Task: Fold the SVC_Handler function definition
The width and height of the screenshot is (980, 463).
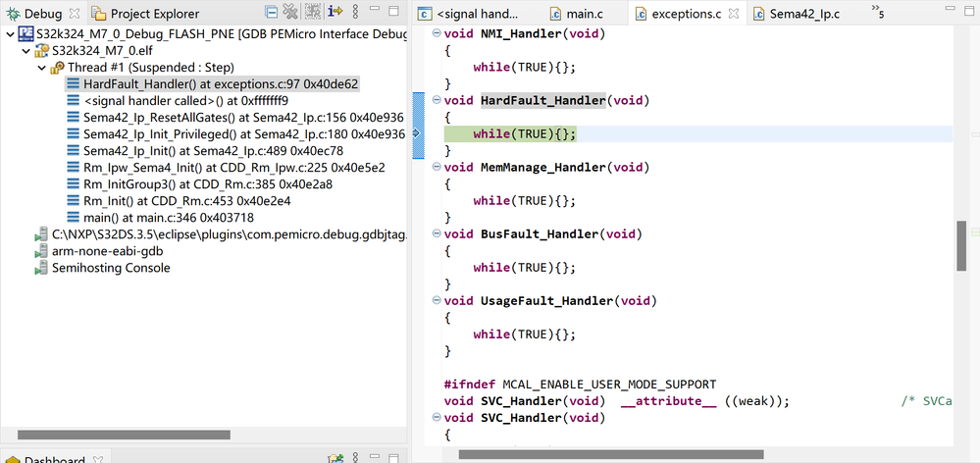Action: coord(437,418)
